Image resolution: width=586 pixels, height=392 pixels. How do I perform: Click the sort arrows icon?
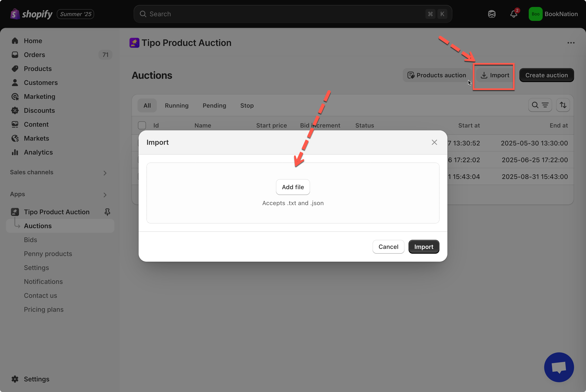(563, 105)
